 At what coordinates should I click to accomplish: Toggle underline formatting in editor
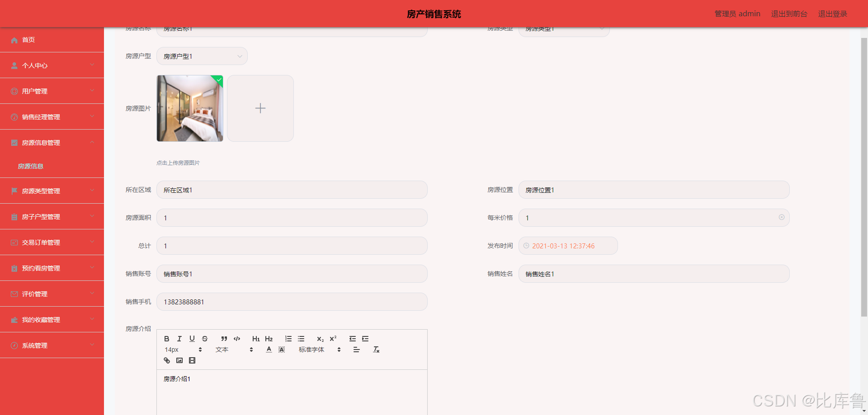tap(192, 339)
